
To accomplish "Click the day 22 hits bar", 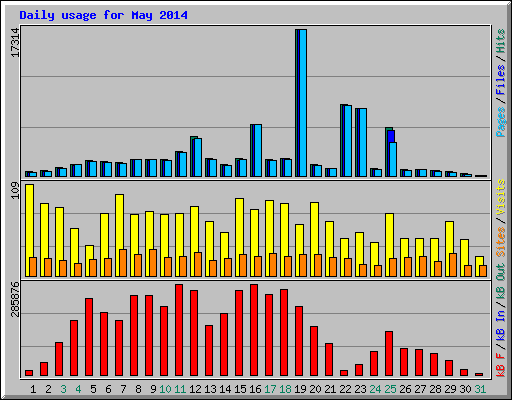I will [x=346, y=140].
